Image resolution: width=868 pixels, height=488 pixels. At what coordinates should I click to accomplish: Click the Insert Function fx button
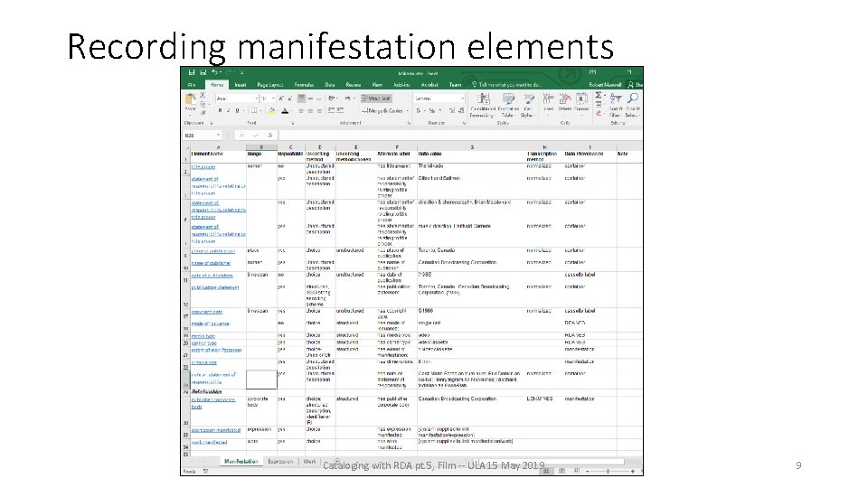pos(269,135)
